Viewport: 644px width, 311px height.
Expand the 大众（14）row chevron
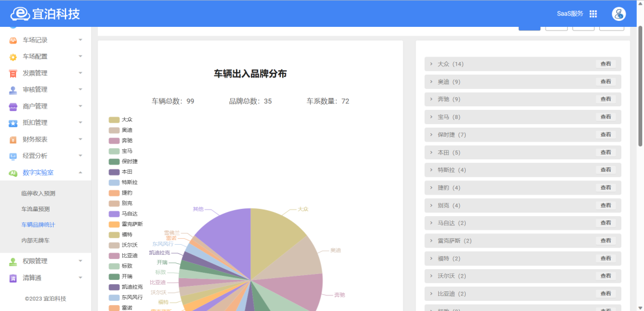[431, 64]
